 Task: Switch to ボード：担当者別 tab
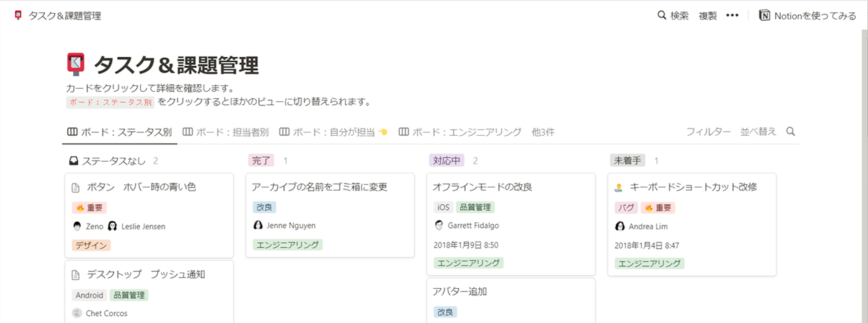pos(225,132)
